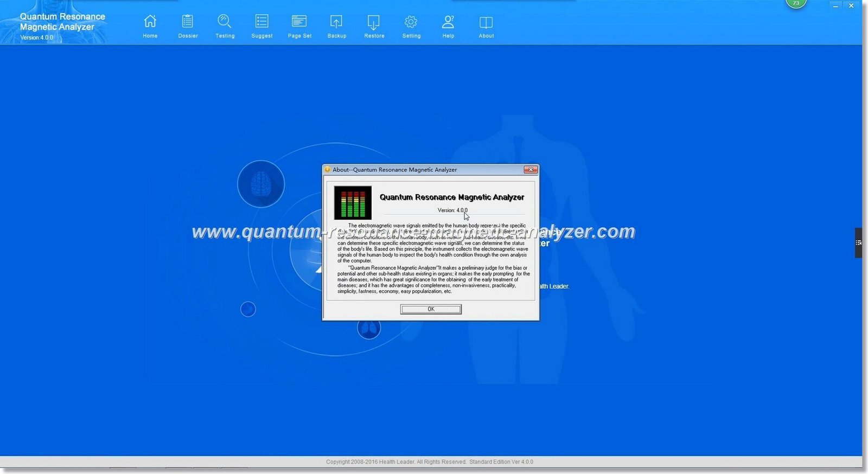Image resolution: width=868 pixels, height=474 pixels.
Task: Start the Testing magnifier tool
Action: pyautogui.click(x=225, y=25)
